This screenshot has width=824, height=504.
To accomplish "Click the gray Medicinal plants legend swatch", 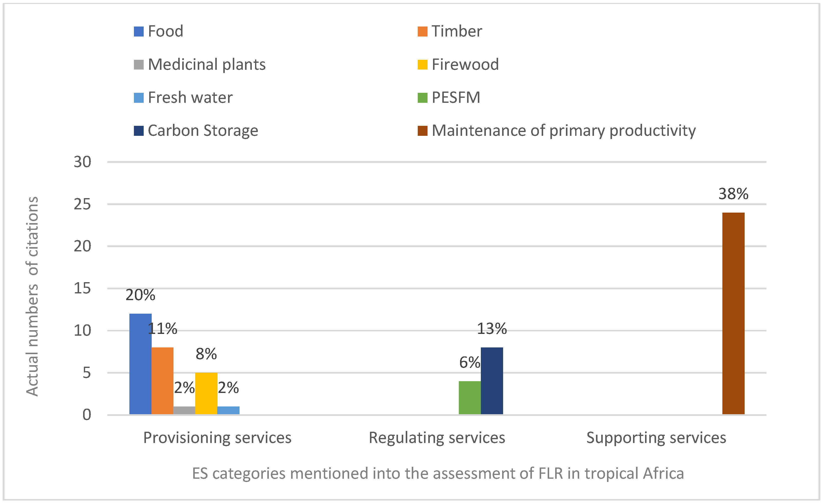I will click(x=139, y=65).
